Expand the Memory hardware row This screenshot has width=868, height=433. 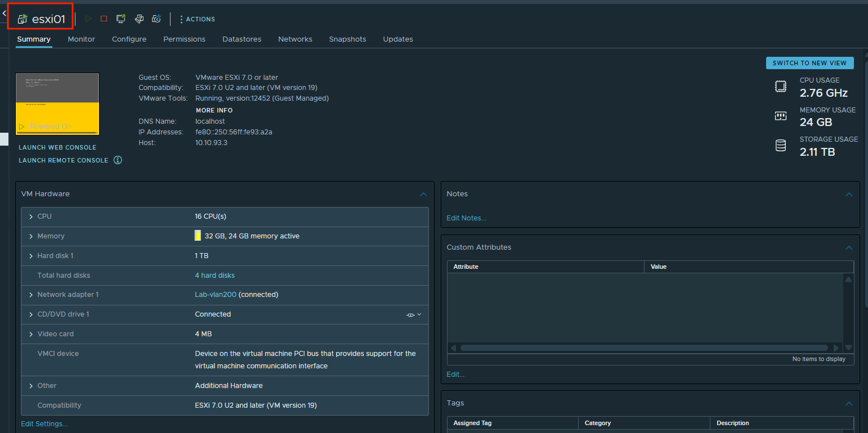tap(31, 236)
